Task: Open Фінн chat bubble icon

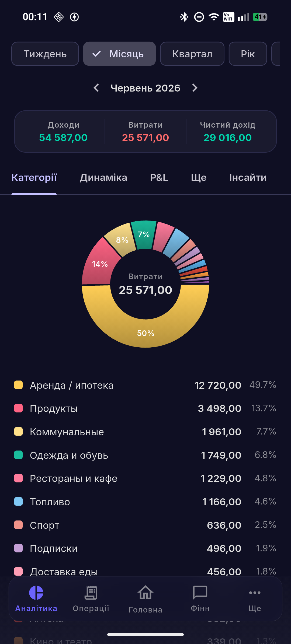Action: pos(200,593)
